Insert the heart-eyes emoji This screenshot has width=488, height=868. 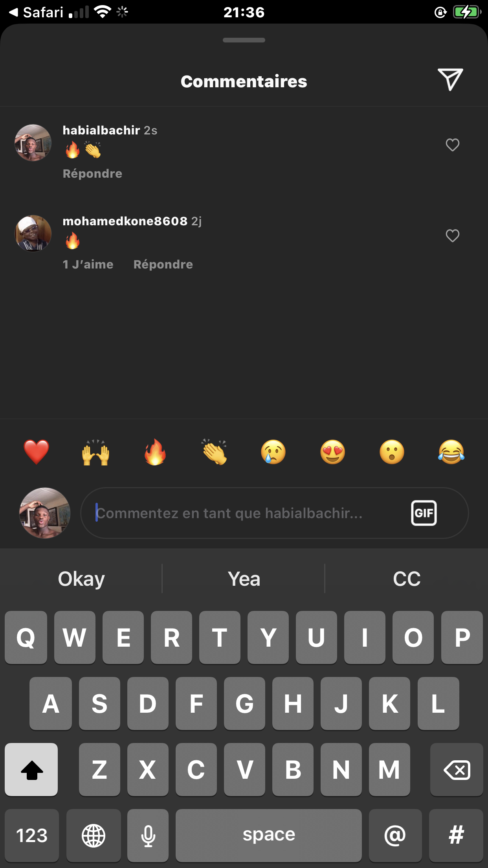point(333,452)
